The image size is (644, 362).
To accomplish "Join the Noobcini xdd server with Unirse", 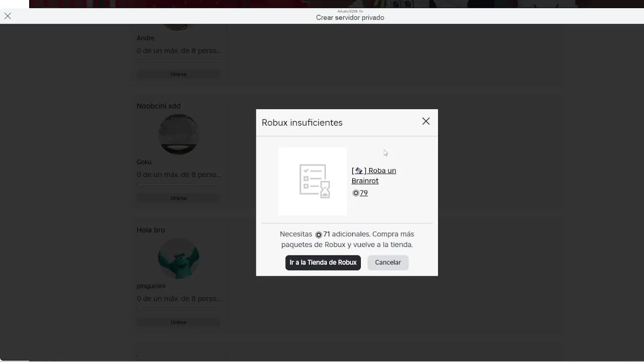I will [x=179, y=198].
